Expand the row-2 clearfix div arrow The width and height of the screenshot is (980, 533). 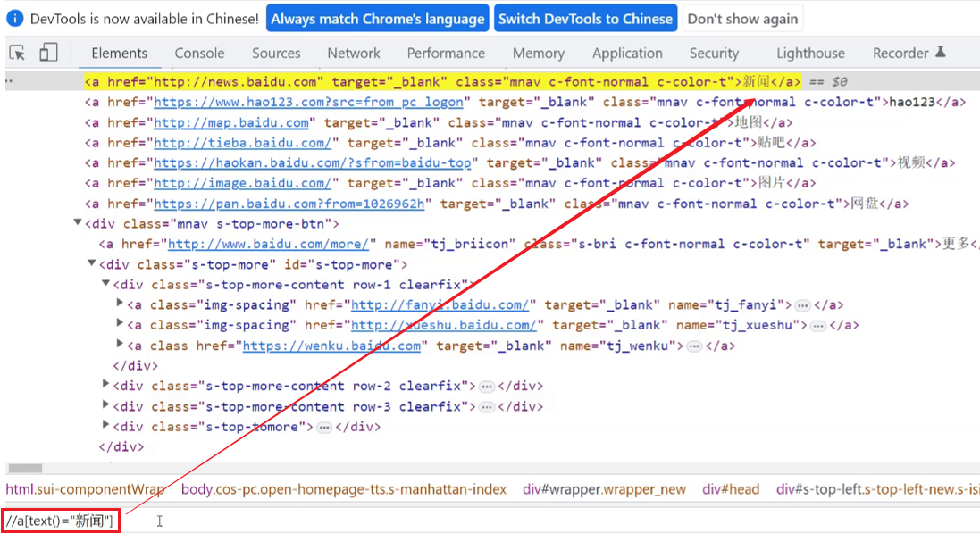[x=105, y=384]
